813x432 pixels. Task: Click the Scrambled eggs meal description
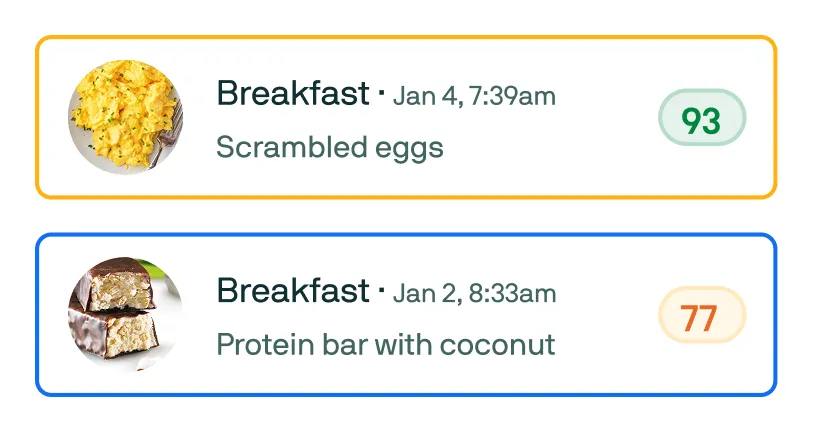tap(330, 148)
